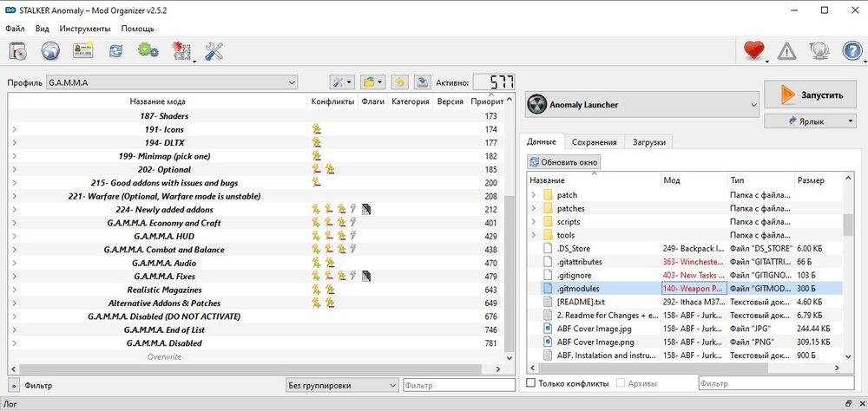
Task: Expand the 202- Optional separator
Action: (15, 169)
